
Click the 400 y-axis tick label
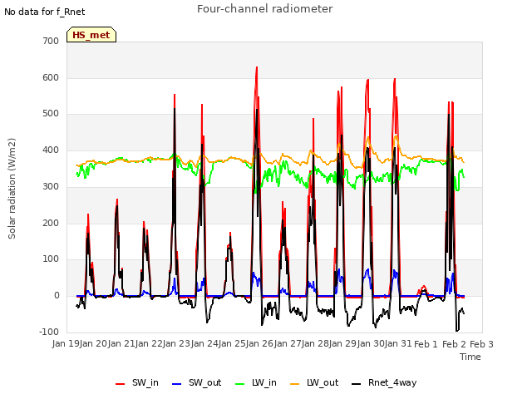click(x=51, y=150)
